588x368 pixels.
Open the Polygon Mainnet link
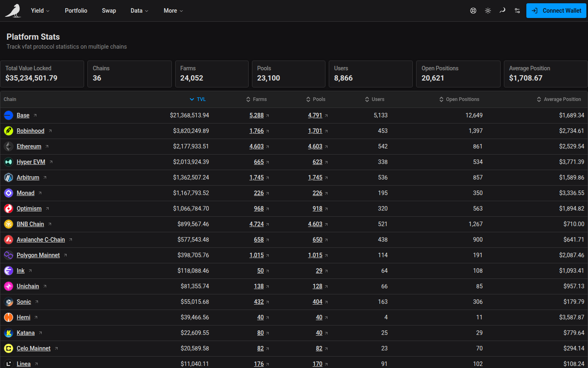(x=38, y=255)
